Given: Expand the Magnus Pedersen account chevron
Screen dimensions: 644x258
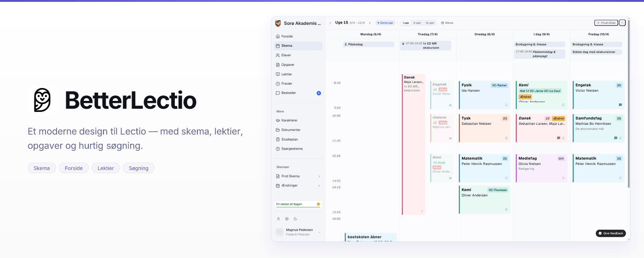Looking at the screenshot, I should pyautogui.click(x=320, y=232).
